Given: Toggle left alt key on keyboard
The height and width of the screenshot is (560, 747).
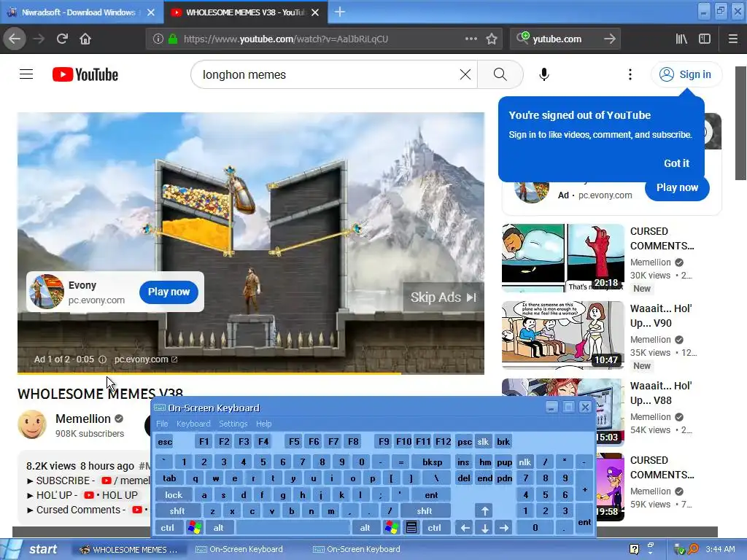Looking at the screenshot, I should (219, 528).
